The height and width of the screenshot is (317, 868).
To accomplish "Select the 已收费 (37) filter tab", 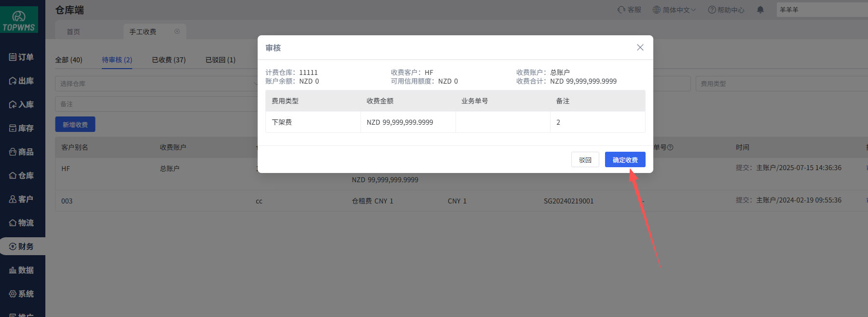I will (x=169, y=60).
